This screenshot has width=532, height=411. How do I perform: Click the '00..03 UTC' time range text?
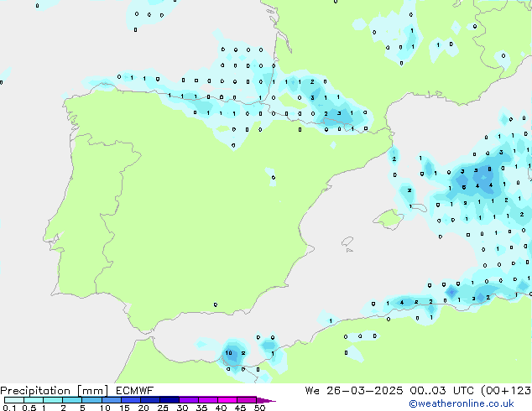point(441,391)
